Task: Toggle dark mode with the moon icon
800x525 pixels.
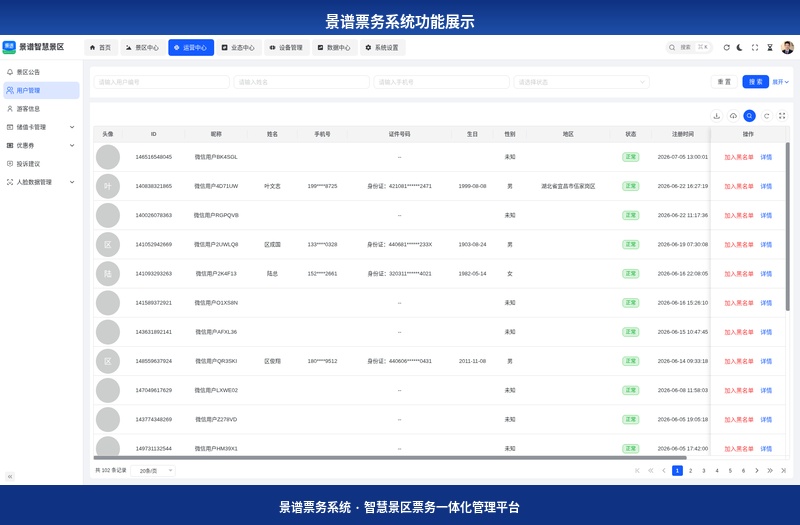Action: [x=740, y=47]
